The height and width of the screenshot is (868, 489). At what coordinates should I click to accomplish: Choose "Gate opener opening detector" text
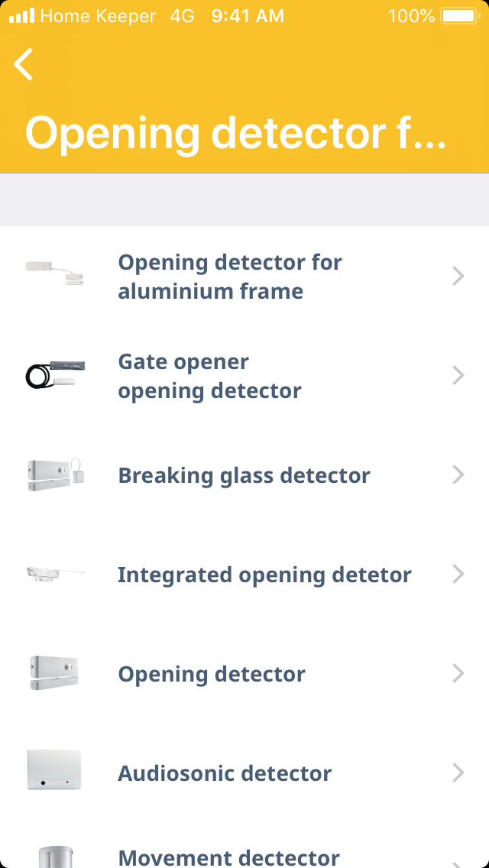[209, 376]
